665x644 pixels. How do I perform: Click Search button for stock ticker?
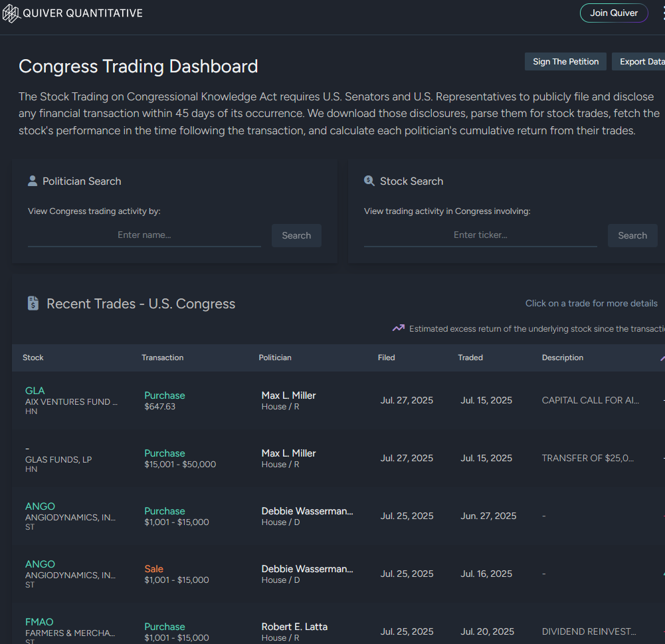[x=632, y=235]
